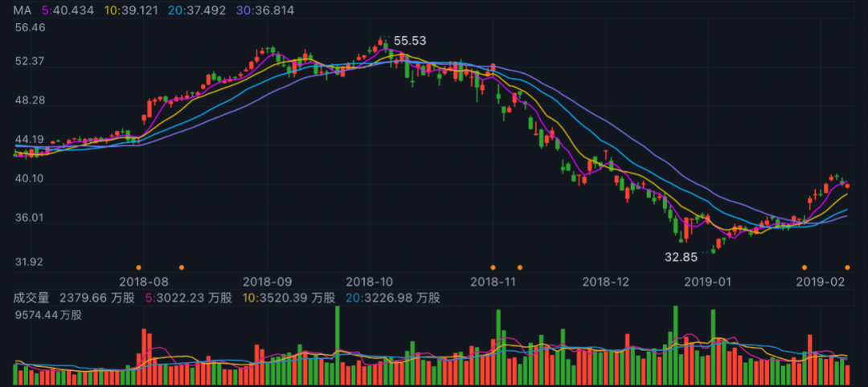Select the 2379.66 万股 volume value
This screenshot has width=868, height=387.
click(96, 299)
